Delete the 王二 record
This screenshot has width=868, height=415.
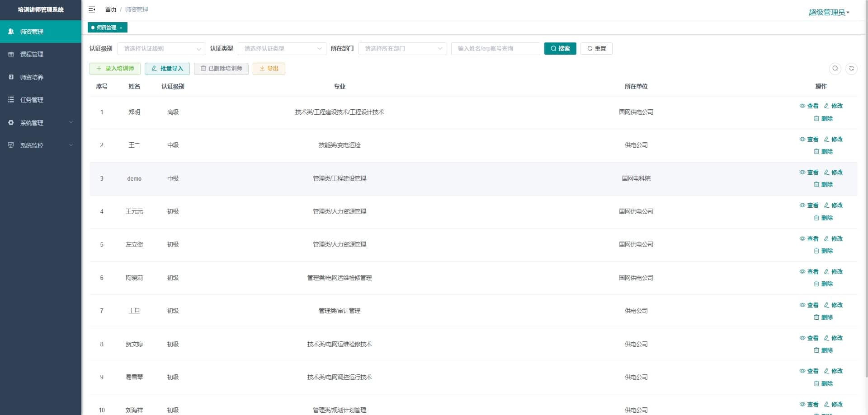click(x=823, y=152)
